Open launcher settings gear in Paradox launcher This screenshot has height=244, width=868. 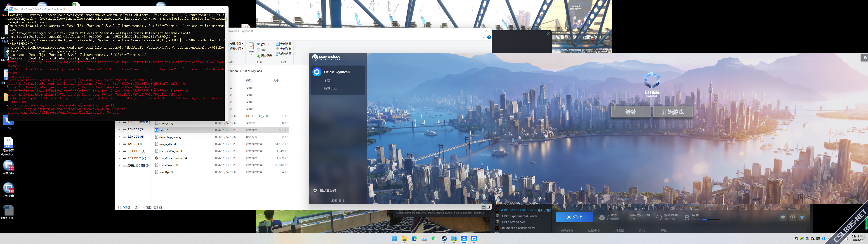[x=315, y=190]
